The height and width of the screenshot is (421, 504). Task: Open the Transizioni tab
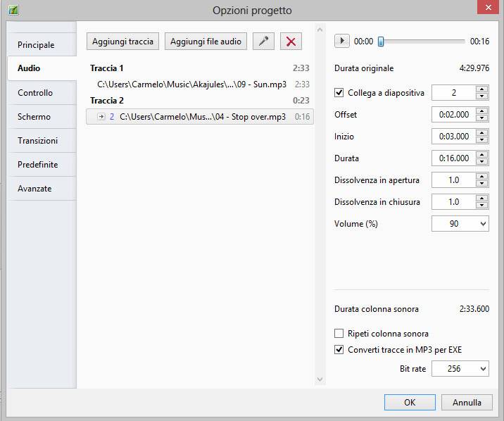[37, 141]
